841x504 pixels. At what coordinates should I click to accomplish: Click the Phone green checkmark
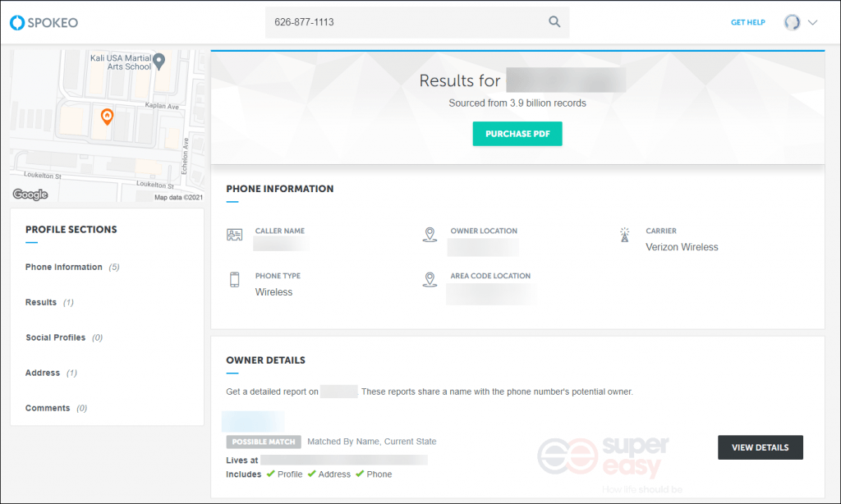(x=360, y=474)
